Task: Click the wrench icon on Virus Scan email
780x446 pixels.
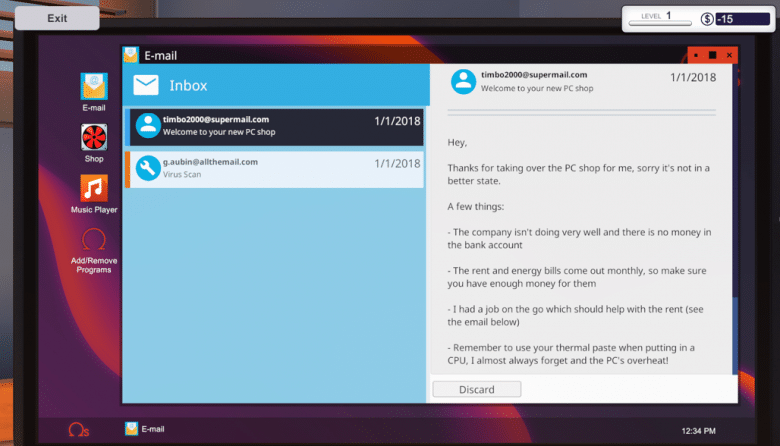Action: 147,169
